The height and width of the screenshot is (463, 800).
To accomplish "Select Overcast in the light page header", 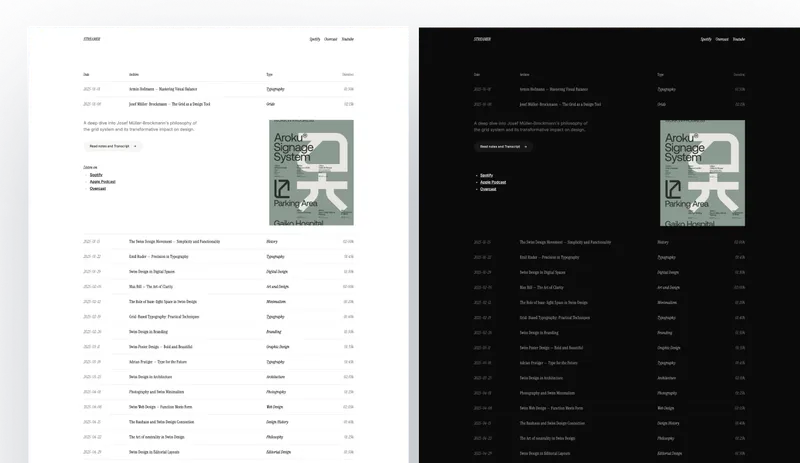I will pos(330,39).
